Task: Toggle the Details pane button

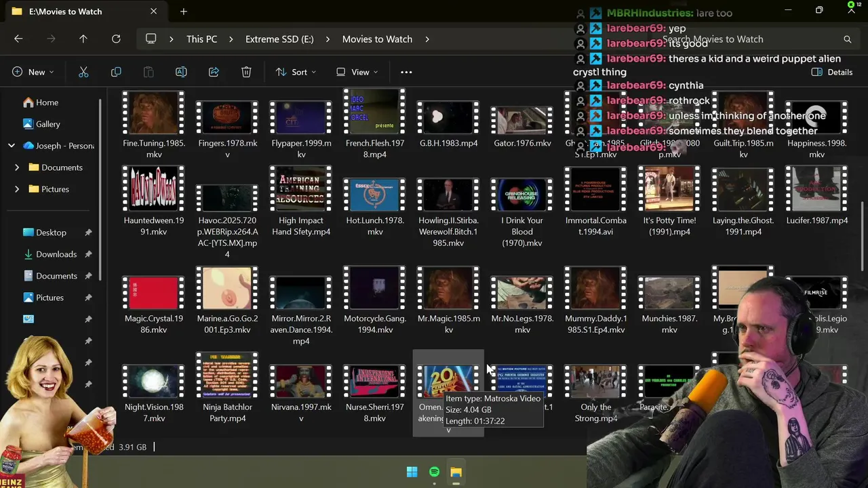Action: [832, 72]
